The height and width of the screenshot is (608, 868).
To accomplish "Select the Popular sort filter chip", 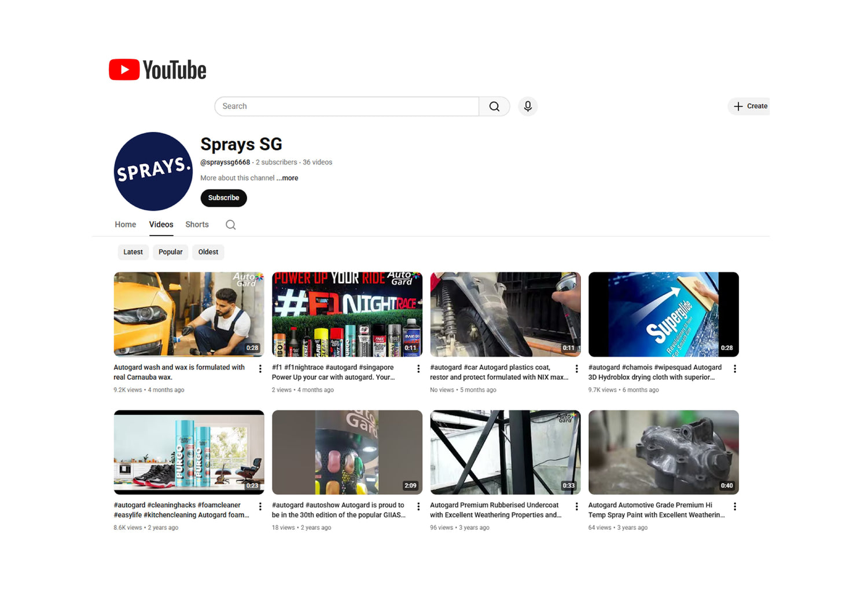I will [x=170, y=252].
